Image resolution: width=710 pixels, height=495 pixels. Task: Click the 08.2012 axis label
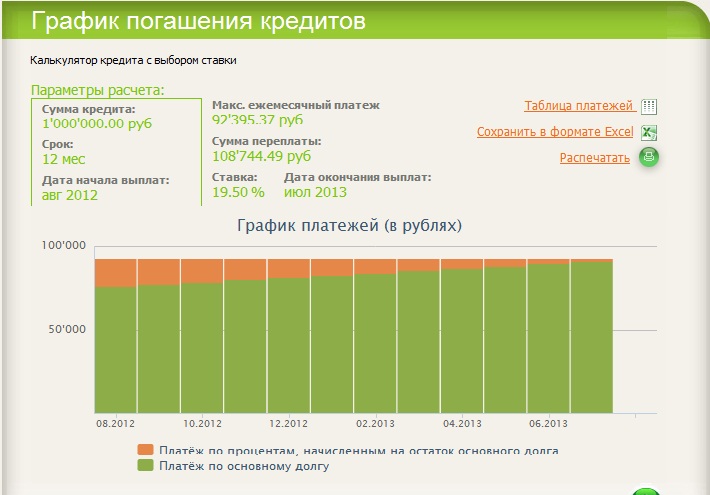(115, 424)
